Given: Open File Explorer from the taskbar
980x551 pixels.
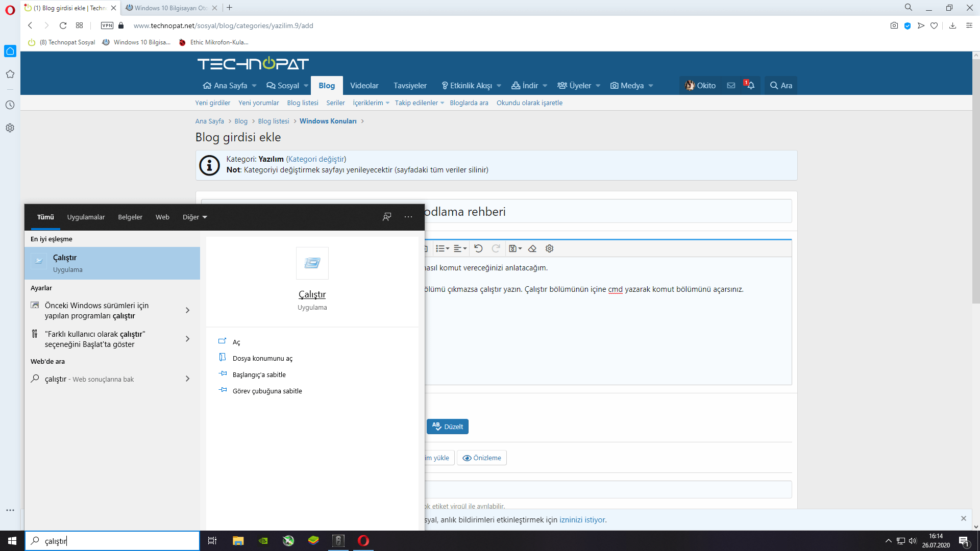Looking at the screenshot, I should pyautogui.click(x=238, y=541).
